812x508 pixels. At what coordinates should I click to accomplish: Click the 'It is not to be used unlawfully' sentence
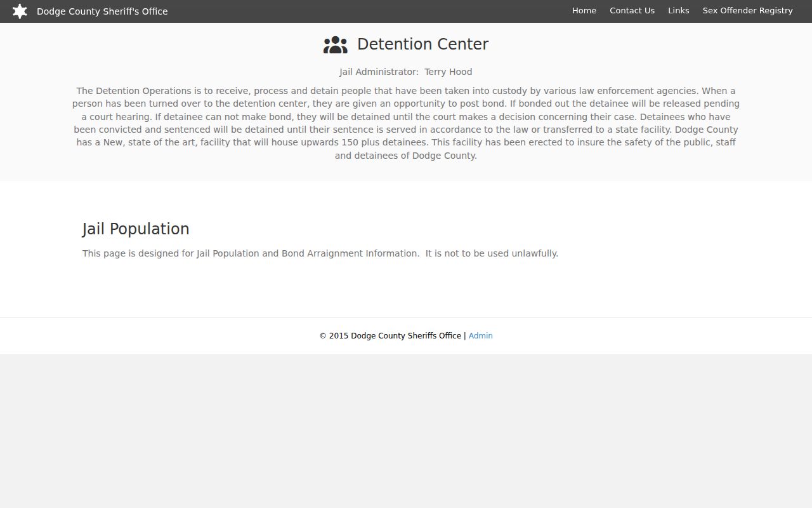[x=492, y=253]
